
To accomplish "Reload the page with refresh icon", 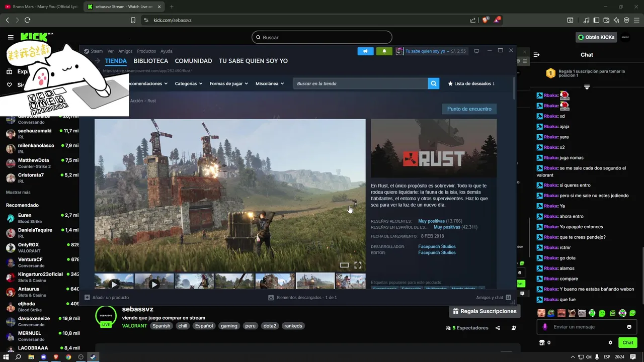I will click(27, 20).
